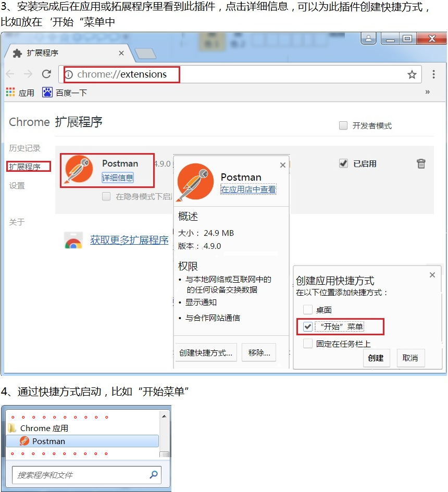The width and height of the screenshot is (448, 492).
Task: Check the 固定在任务栏上 checkbox
Action: coord(308,344)
